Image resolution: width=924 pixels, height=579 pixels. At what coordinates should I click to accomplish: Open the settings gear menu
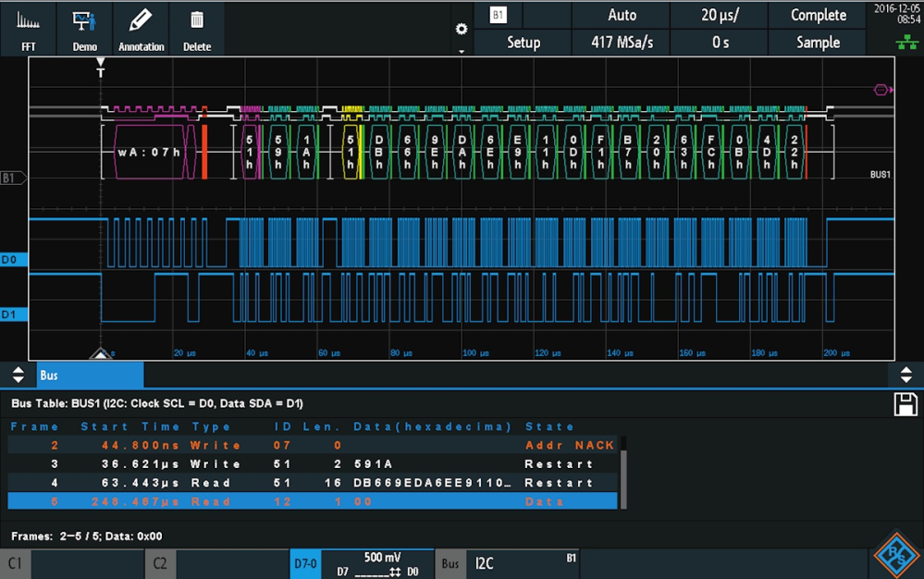(x=462, y=29)
